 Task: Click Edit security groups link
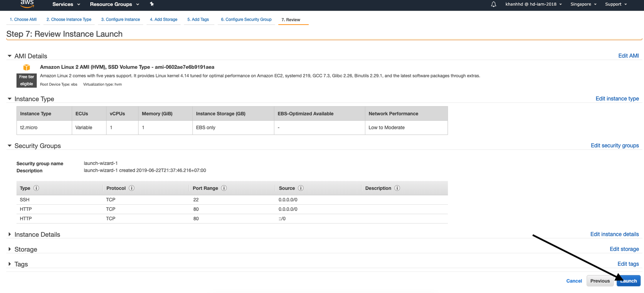(615, 145)
